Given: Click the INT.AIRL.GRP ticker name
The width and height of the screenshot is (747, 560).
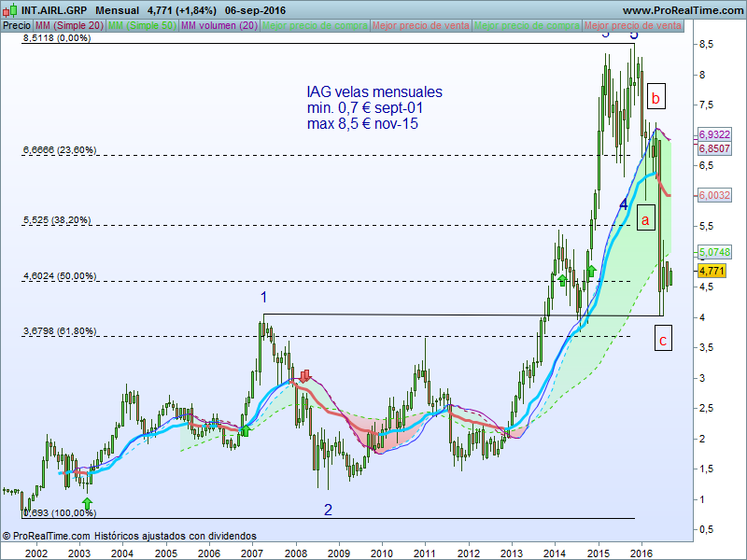Looking at the screenshot, I should [54, 10].
